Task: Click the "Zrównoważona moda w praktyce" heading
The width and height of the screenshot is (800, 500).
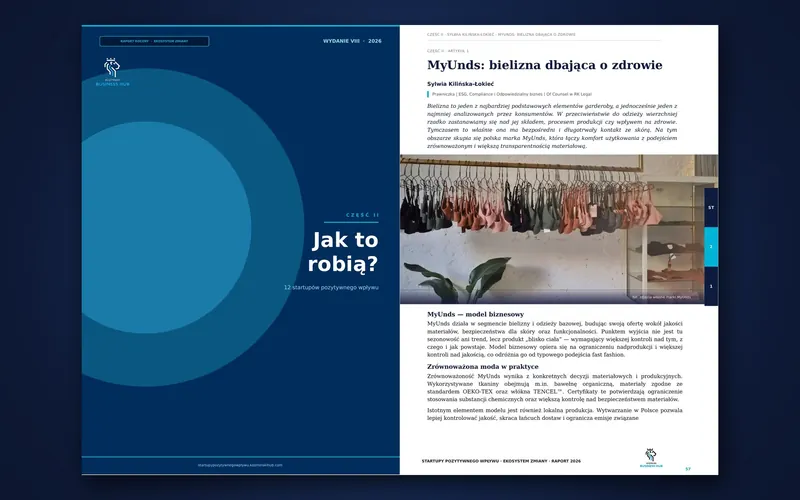Action: coord(483,366)
